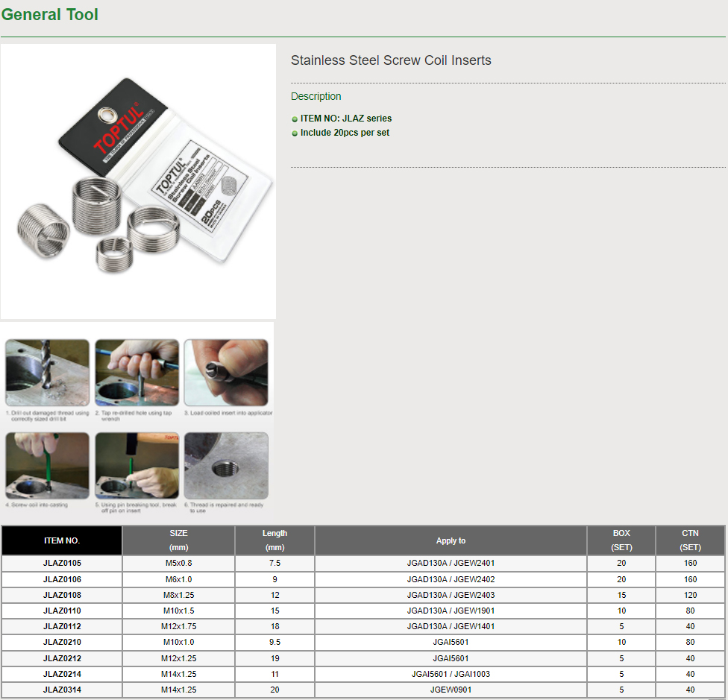Click the JGAI5601 / JGAI1003 apply-to cell
728x700 pixels.
451,674
